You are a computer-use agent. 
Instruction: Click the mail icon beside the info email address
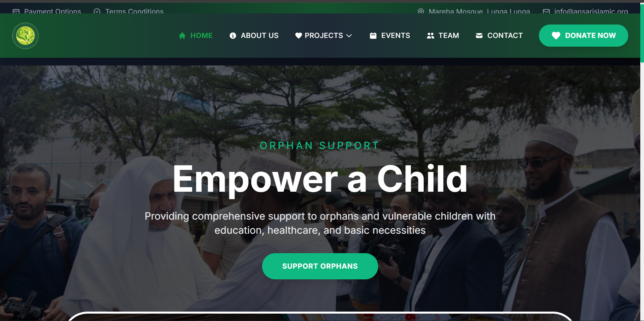pyautogui.click(x=546, y=11)
